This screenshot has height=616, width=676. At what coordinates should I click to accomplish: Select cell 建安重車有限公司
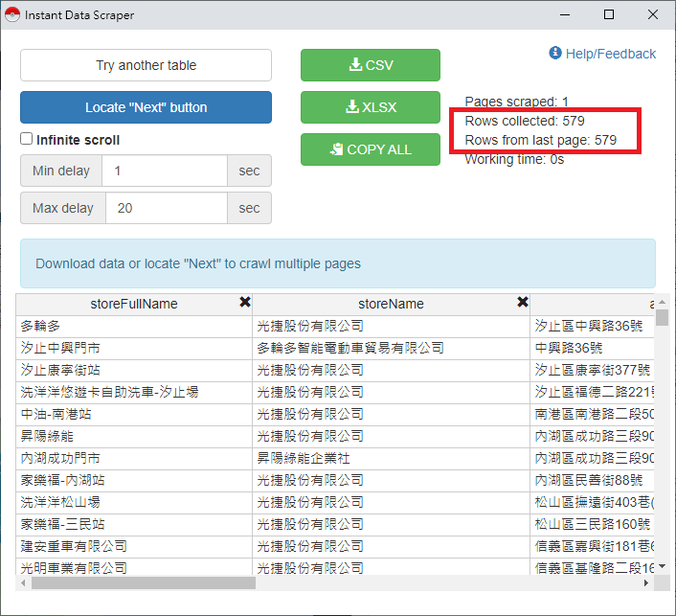click(x=134, y=547)
